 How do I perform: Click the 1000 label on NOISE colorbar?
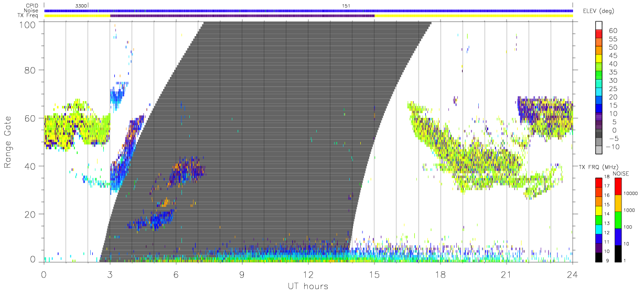[x=630, y=210]
